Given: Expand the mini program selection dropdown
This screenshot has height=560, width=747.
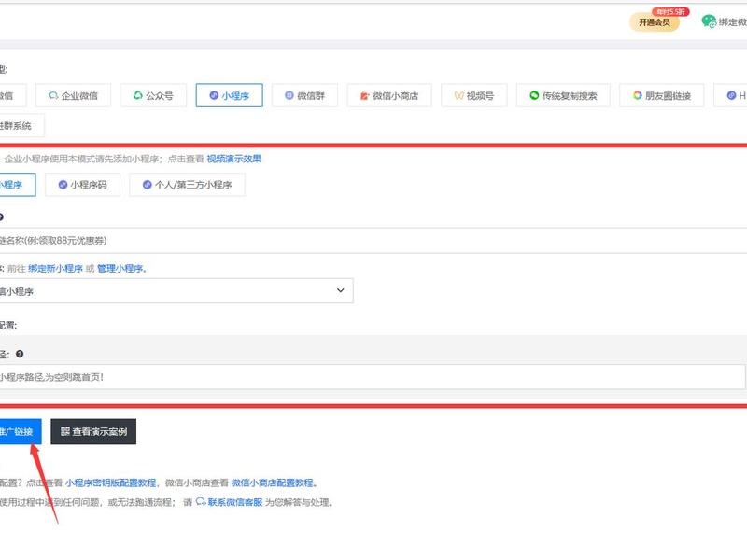Looking at the screenshot, I should point(176,291).
